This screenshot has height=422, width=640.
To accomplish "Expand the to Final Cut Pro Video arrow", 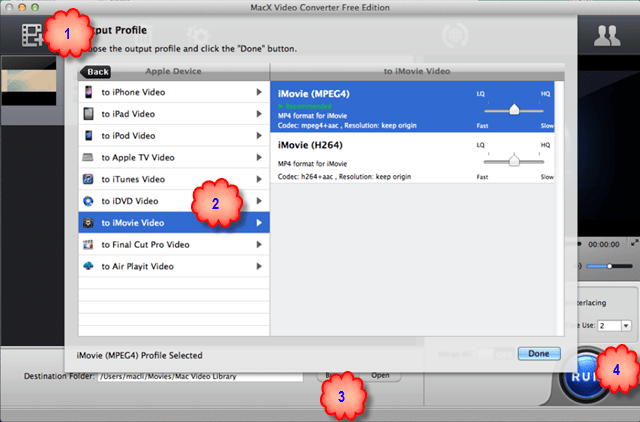I will coord(259,244).
